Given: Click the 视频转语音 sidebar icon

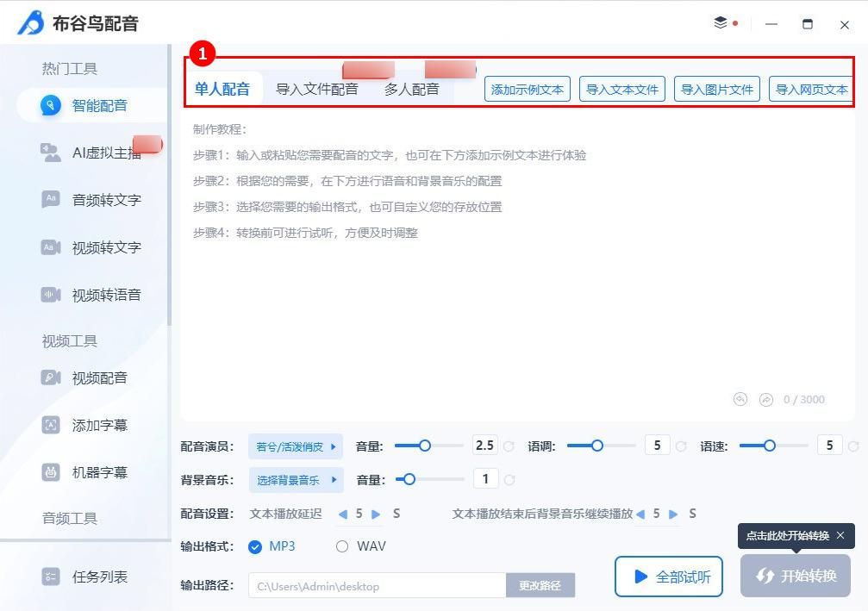Looking at the screenshot, I should (x=50, y=295).
